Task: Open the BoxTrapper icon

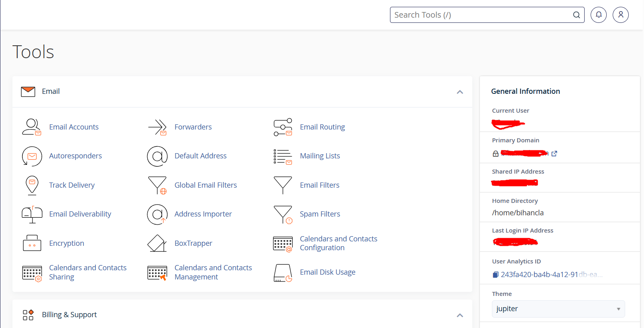Action: point(157,243)
